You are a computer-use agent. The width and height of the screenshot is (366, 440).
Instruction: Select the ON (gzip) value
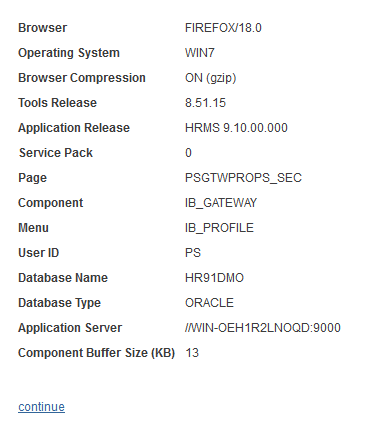pos(211,78)
